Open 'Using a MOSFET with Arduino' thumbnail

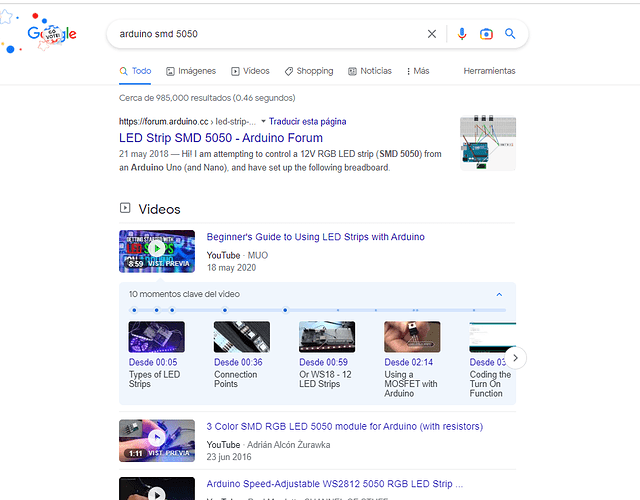412,337
